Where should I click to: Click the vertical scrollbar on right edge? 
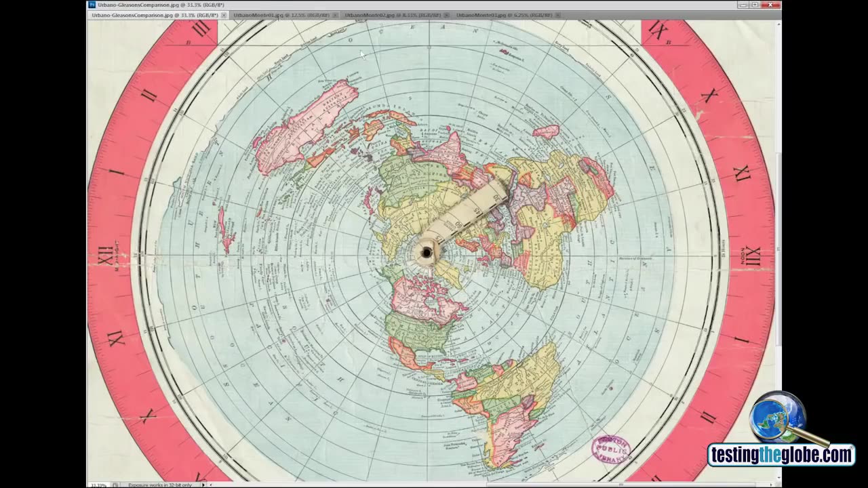(778, 251)
